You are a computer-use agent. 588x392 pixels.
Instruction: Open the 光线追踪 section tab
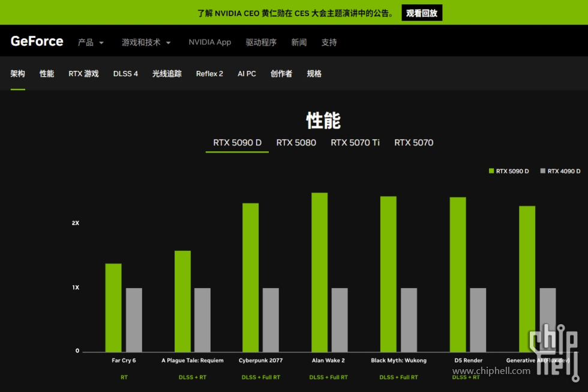tap(167, 73)
